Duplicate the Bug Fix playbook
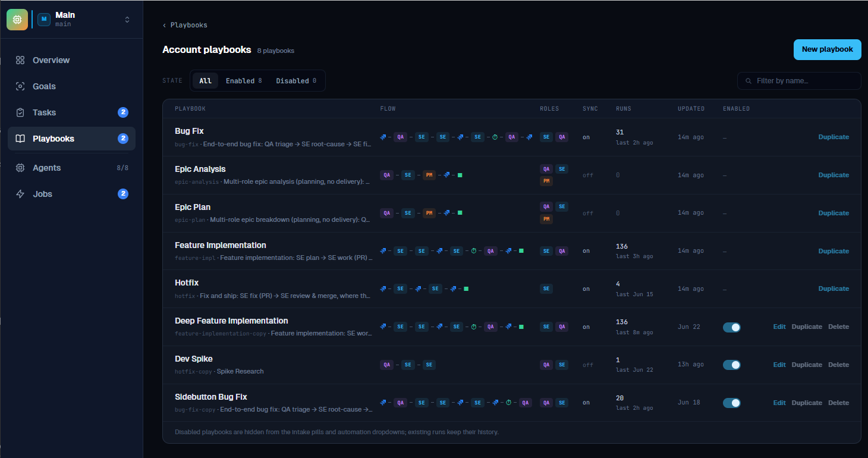The height and width of the screenshot is (458, 868). (834, 137)
